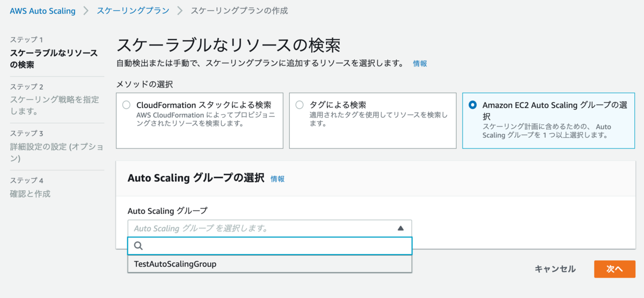Click the スケーラブルなリソースの検索 page heading
644x298 pixels.
[229, 44]
